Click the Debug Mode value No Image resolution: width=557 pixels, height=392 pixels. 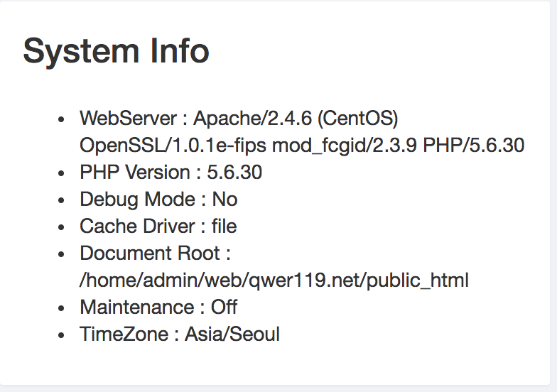click(225, 200)
